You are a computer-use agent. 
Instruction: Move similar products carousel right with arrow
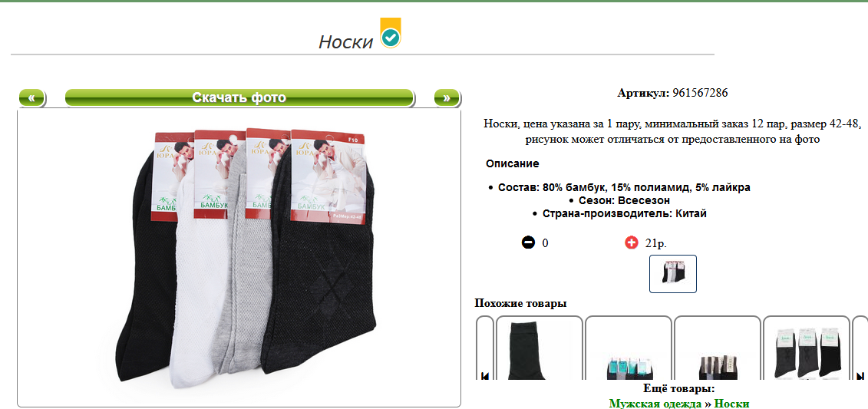pos(860,376)
